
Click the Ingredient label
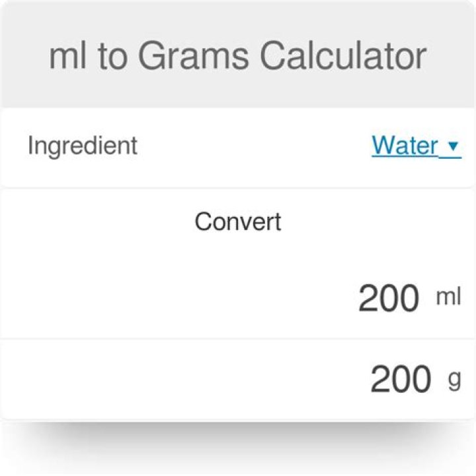coord(82,145)
